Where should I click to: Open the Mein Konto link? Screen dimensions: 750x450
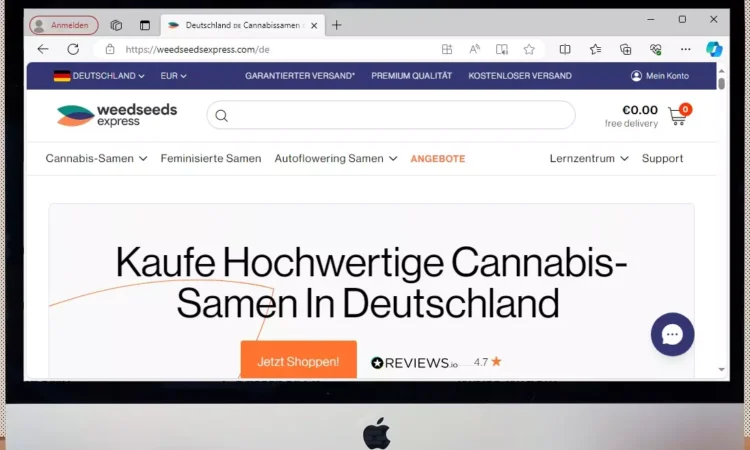(660, 76)
